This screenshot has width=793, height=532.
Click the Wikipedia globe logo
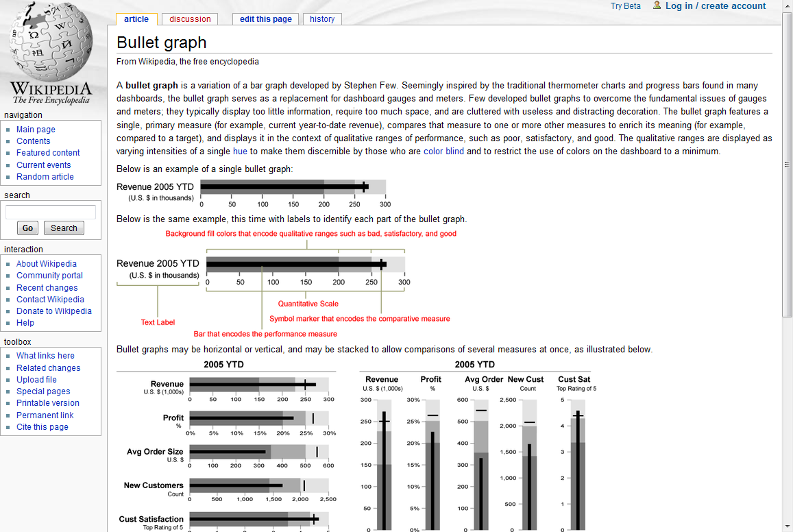coord(51,53)
